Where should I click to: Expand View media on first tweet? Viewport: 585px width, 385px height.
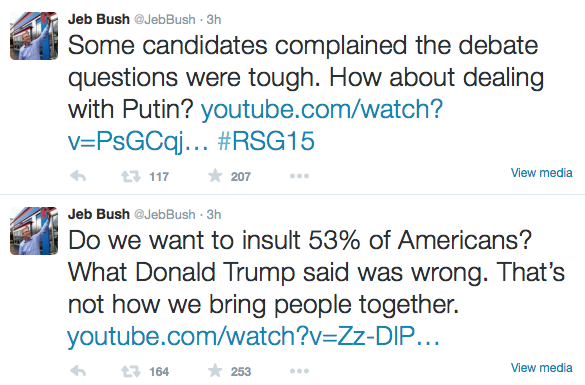541,173
